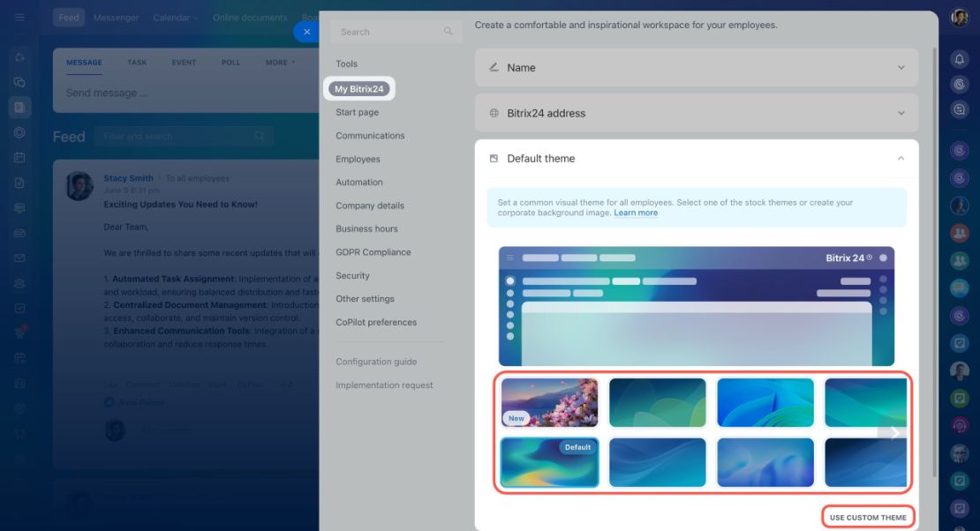Image resolution: width=980 pixels, height=531 pixels.
Task: Select the cherry blossom New theme
Action: tap(549, 403)
